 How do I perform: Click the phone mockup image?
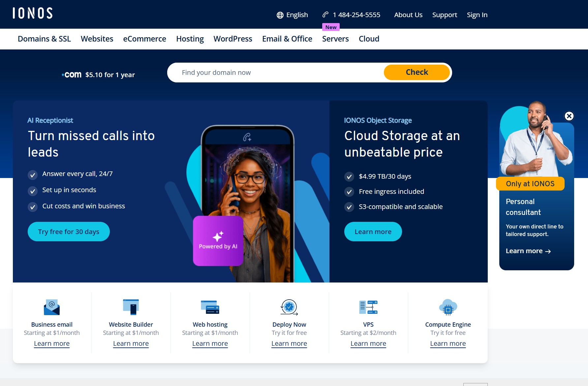pos(248,203)
